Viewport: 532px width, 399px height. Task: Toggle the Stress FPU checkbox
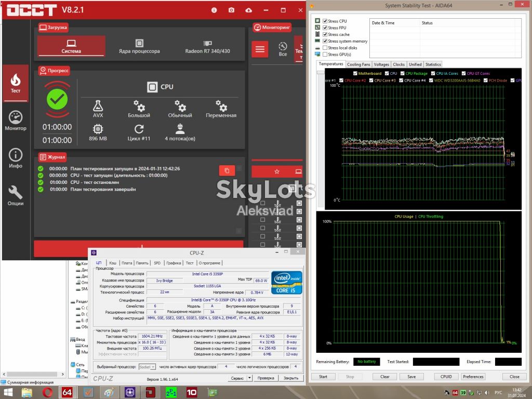coord(325,28)
